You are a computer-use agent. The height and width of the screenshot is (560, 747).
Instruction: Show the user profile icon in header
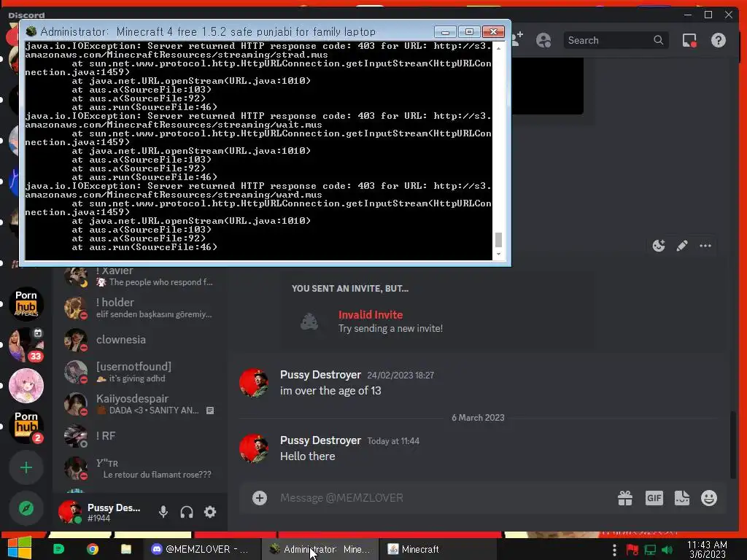coord(543,41)
